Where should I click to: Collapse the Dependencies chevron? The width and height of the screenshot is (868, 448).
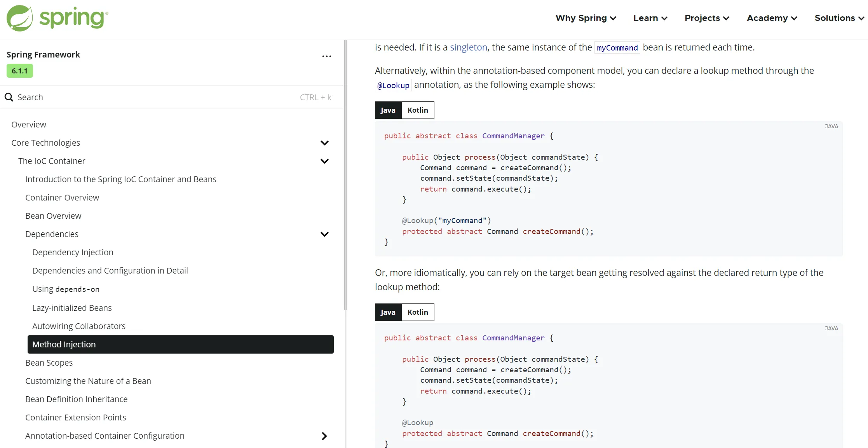(324, 234)
